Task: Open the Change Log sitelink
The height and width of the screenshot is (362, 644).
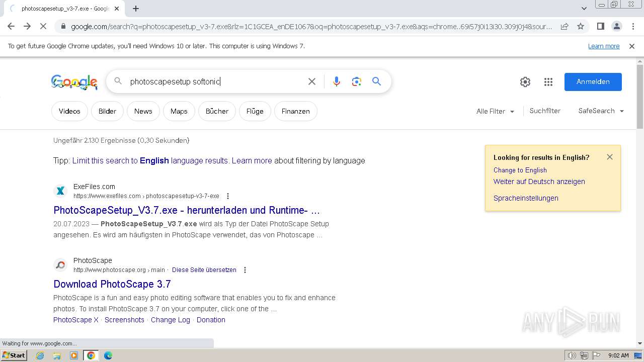Action: tap(171, 320)
